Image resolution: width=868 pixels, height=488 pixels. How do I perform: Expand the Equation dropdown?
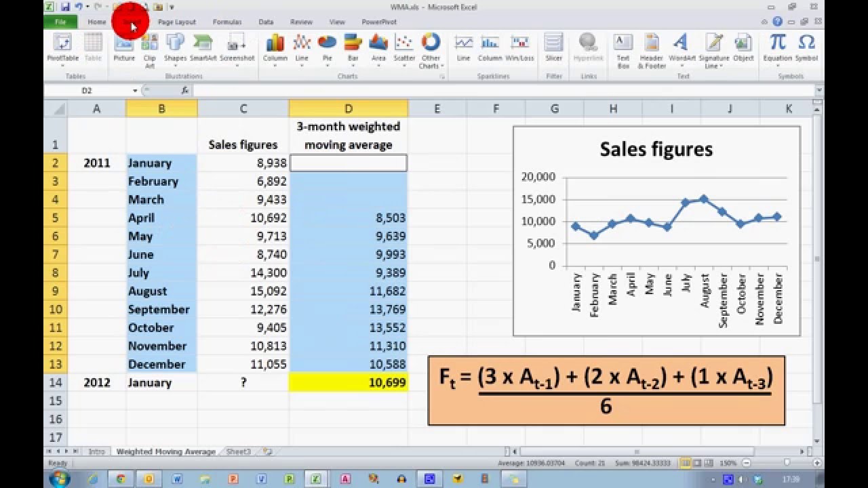tap(778, 66)
